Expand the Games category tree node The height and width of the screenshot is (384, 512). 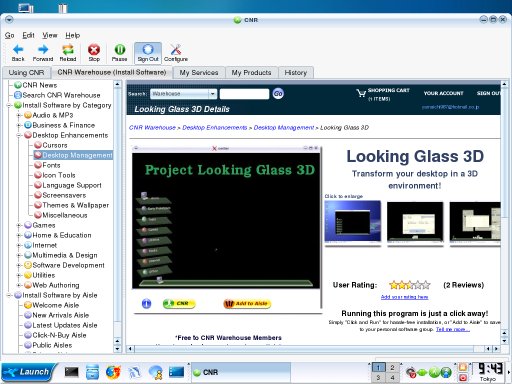[x=19, y=225]
